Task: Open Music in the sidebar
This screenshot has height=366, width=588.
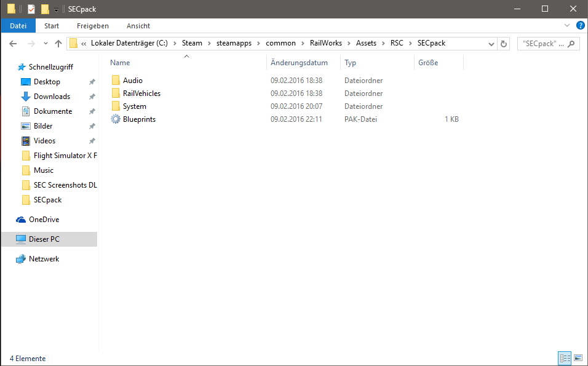Action: (x=43, y=170)
